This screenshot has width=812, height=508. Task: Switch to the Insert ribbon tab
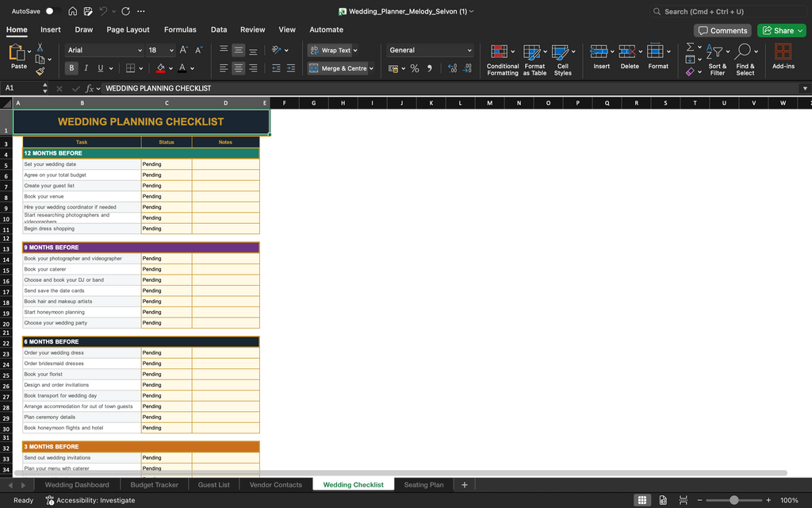click(50, 29)
